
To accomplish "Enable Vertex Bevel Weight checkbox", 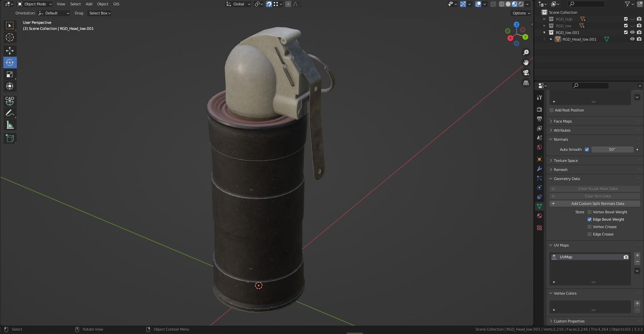I will click(x=590, y=212).
